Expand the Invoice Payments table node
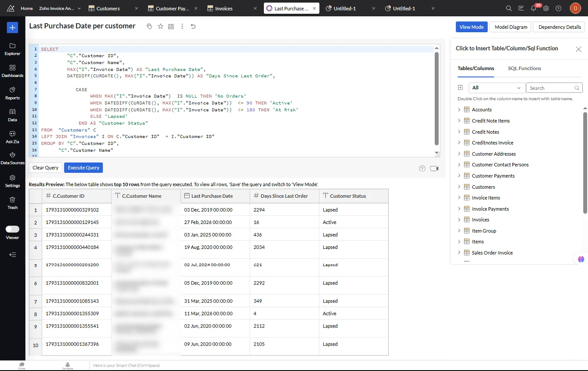Viewport: 588px width, 371px height. point(459,209)
